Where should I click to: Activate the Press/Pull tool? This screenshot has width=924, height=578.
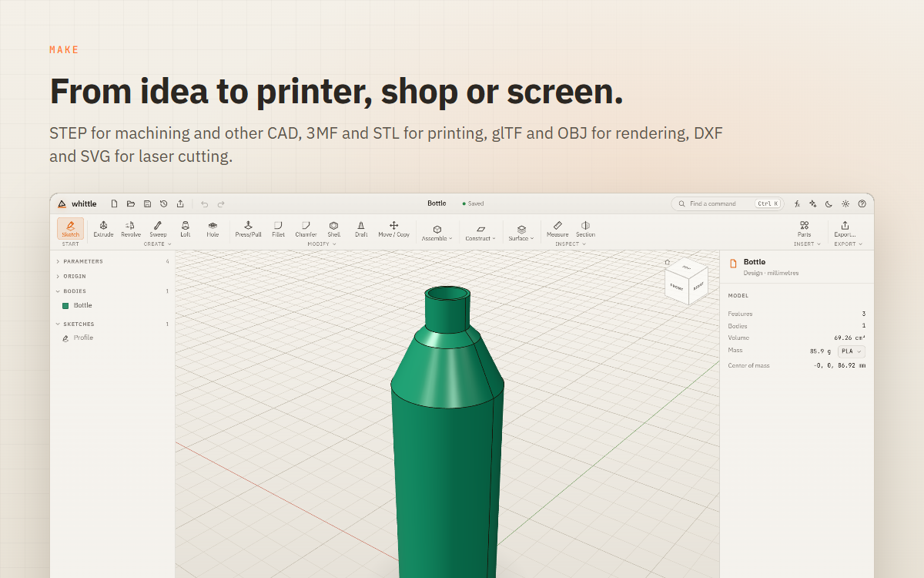(248, 229)
